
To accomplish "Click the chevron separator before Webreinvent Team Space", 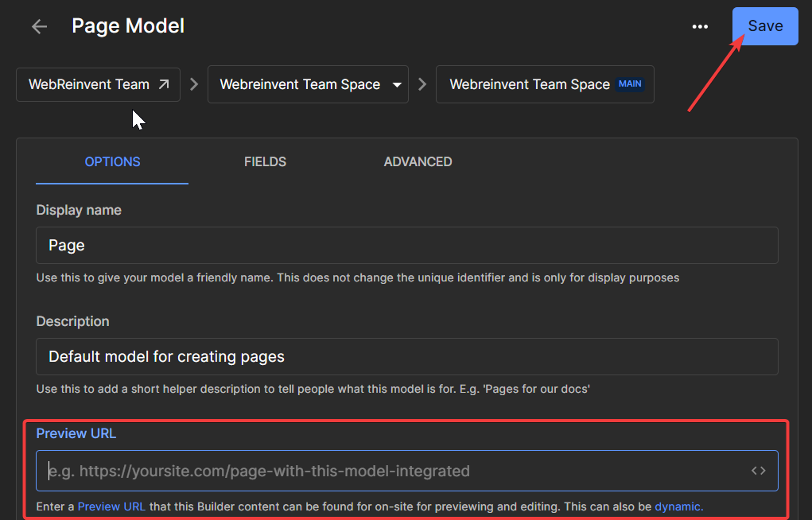I will click(x=422, y=83).
